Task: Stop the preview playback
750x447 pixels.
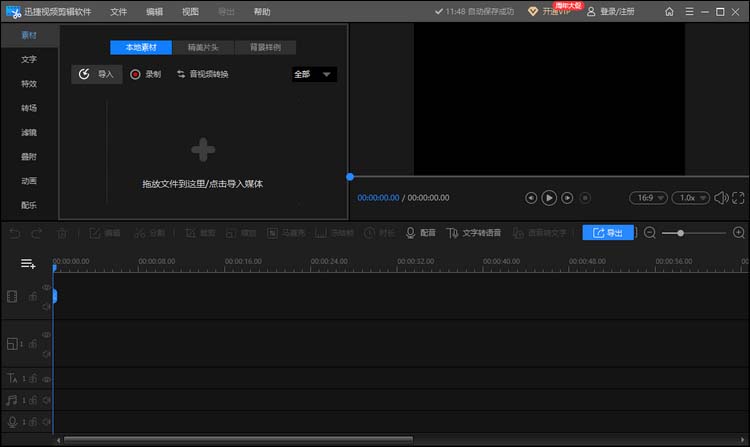Action: (x=585, y=198)
